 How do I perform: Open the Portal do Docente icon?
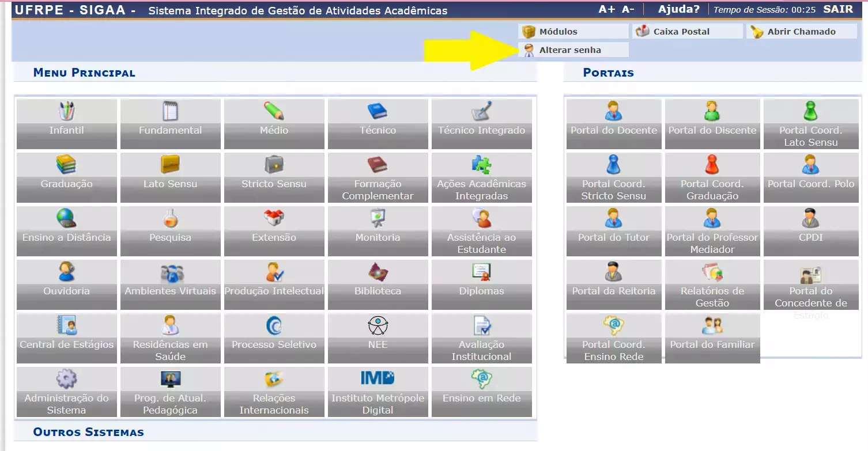coord(613,112)
